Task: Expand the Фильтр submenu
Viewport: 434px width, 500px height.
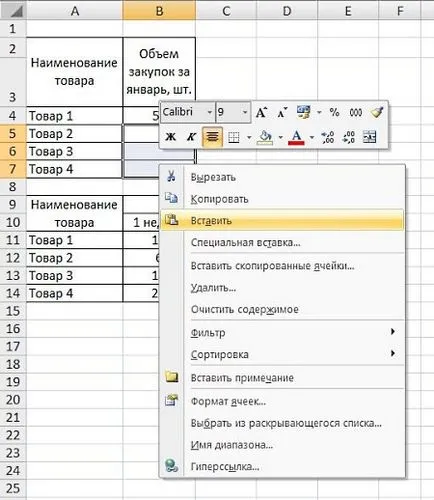Action: [x=282, y=332]
